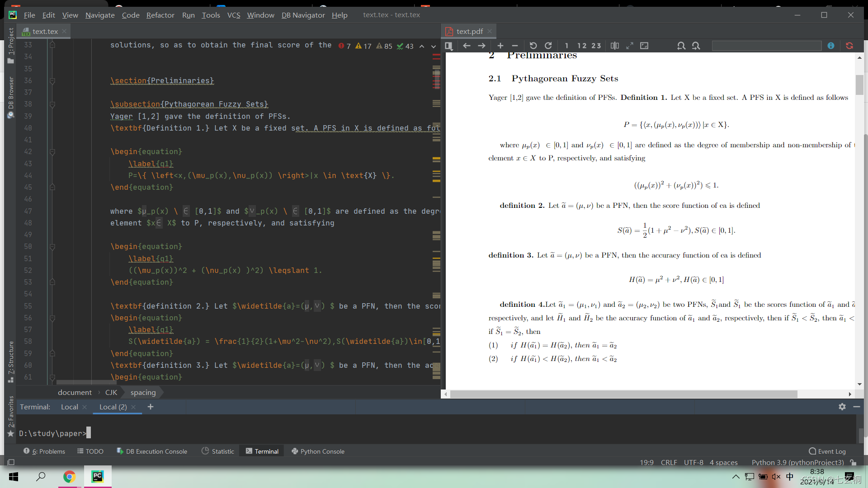868x488 pixels.
Task: Open CRLF line separator dropdown
Action: click(x=669, y=462)
